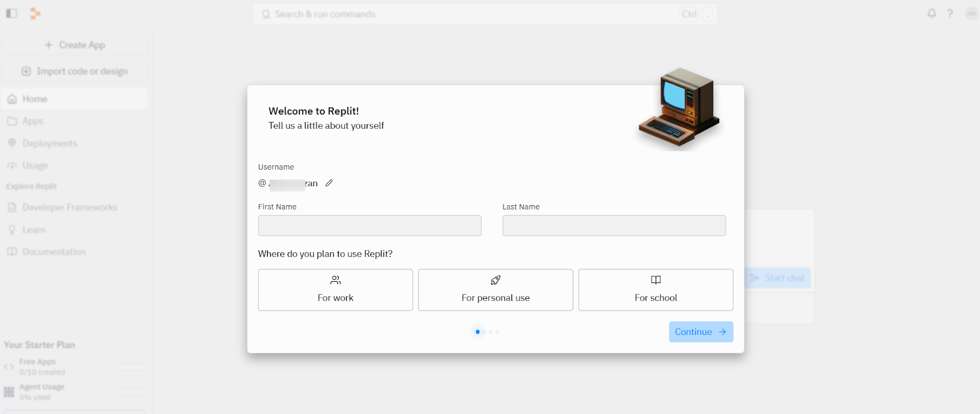
Task: Open the help question mark icon
Action: click(x=950, y=13)
